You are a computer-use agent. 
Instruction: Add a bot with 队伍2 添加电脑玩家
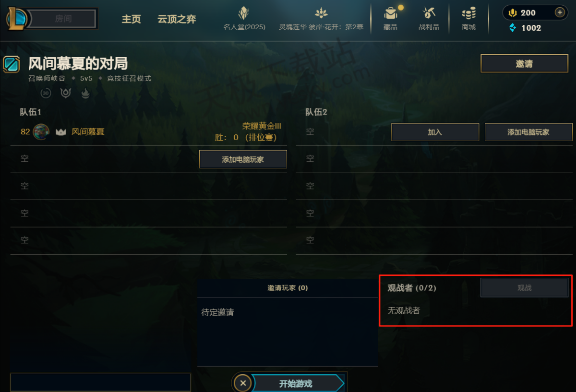click(528, 132)
